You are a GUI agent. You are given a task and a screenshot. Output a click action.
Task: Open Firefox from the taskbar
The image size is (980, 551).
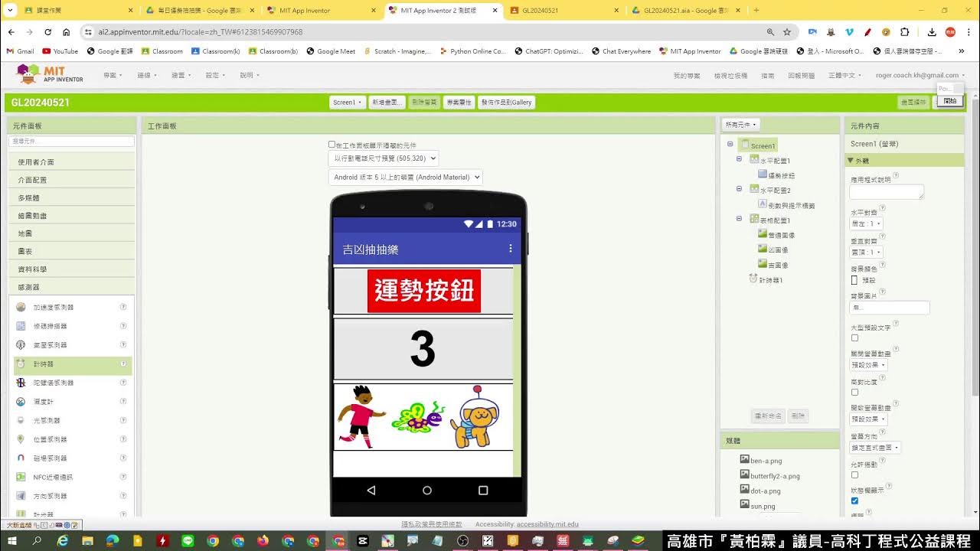point(263,541)
